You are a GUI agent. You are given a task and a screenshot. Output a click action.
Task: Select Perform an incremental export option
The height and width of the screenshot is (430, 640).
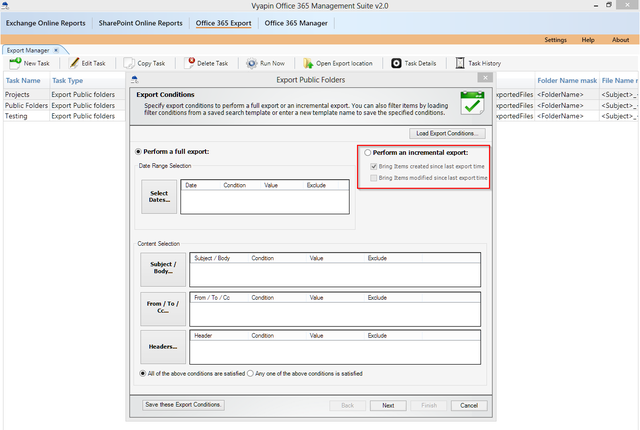[x=367, y=153]
